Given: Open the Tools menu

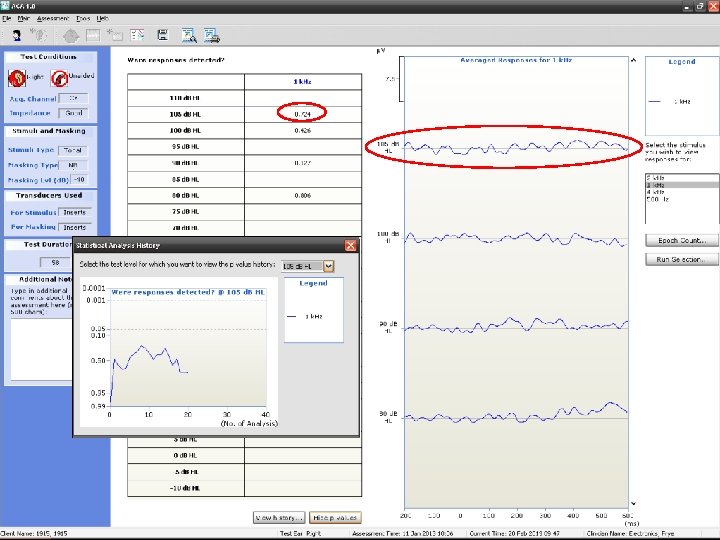Looking at the screenshot, I should point(83,18).
